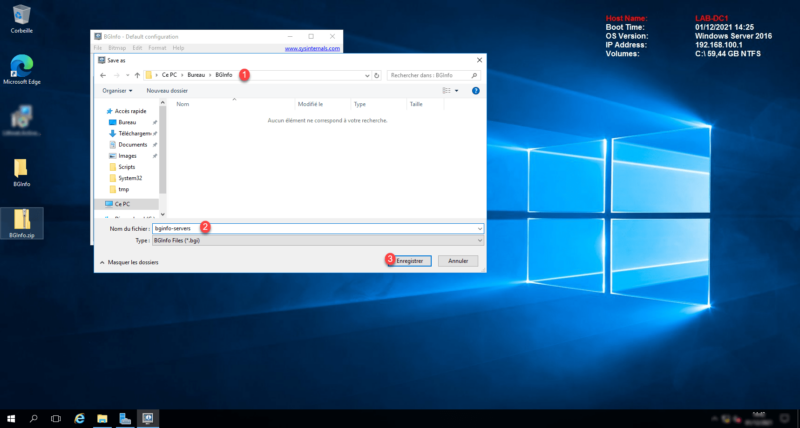This screenshot has height=428, width=800.
Task: Open recent locations dropdown arrow
Action: click(127, 75)
